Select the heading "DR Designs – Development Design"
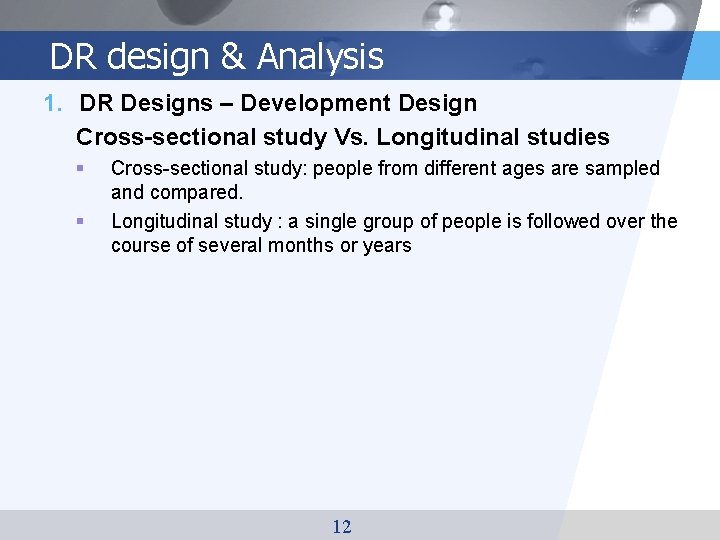720x540 pixels. pos(278,103)
